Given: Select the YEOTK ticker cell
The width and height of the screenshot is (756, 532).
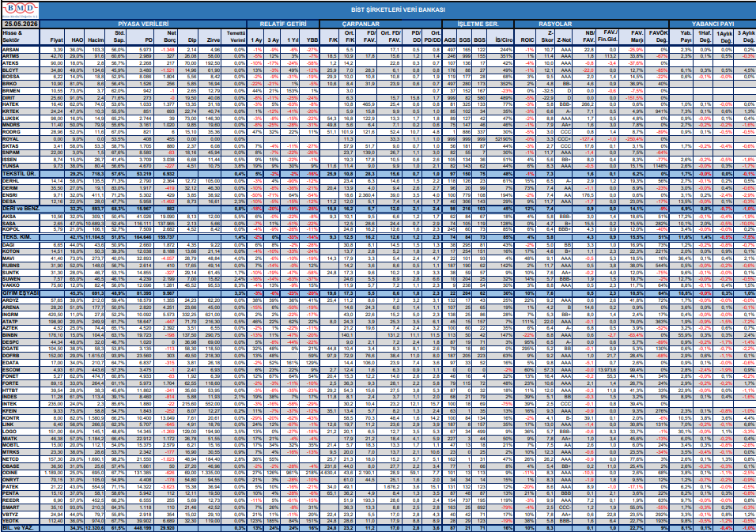Looking at the screenshot, I should pyautogui.click(x=21, y=520).
